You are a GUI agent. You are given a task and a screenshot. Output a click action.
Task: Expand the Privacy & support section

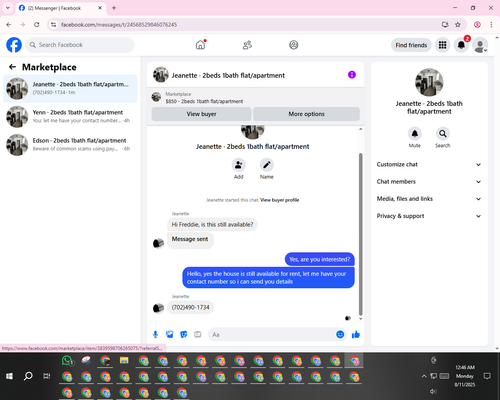(x=429, y=216)
